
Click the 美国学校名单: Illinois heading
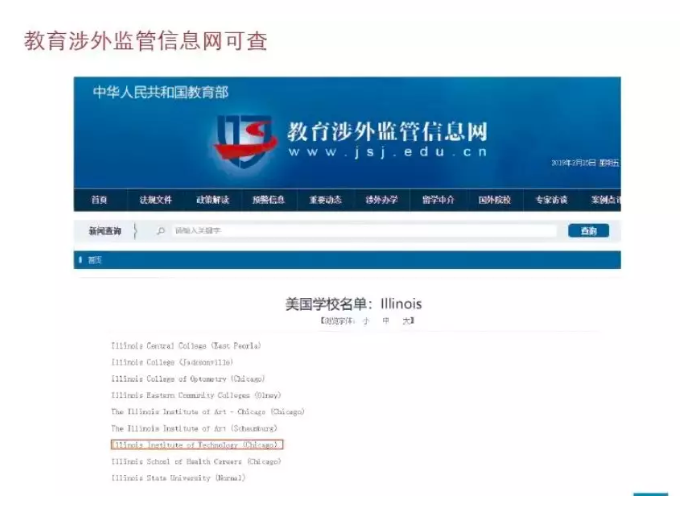pyautogui.click(x=354, y=304)
